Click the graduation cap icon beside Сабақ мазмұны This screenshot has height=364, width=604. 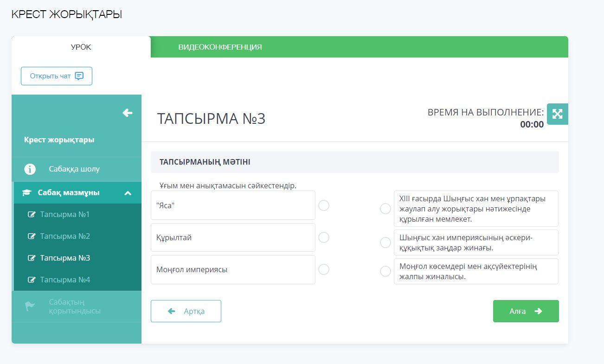point(27,193)
